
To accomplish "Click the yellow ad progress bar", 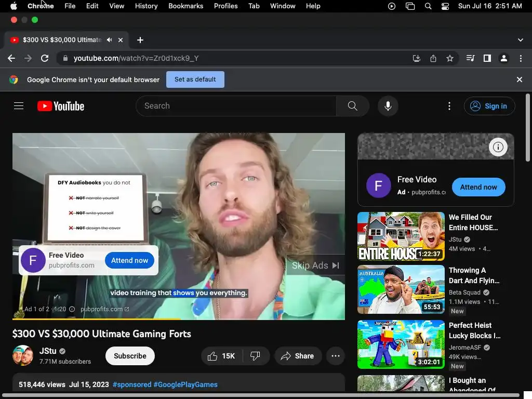I will 96,319.
